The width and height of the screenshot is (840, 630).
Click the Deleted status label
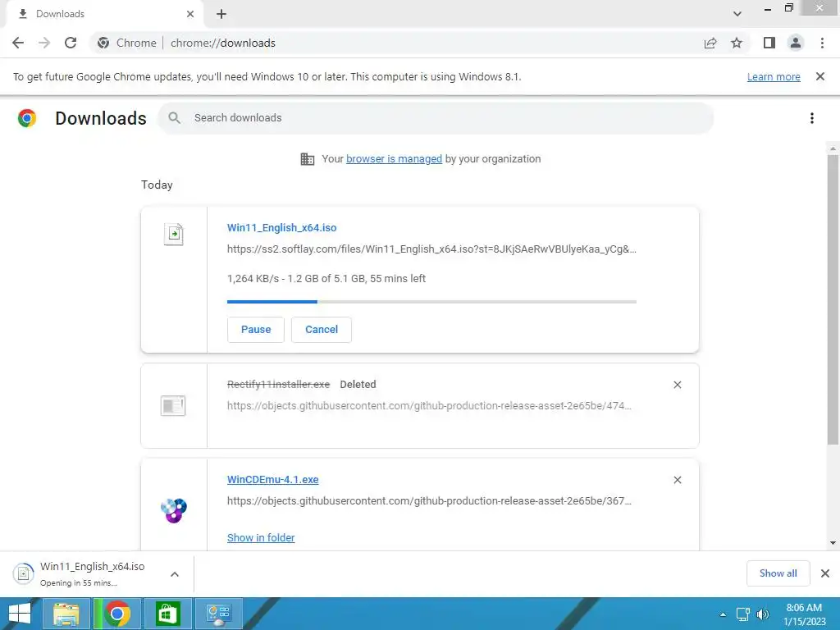[358, 384]
